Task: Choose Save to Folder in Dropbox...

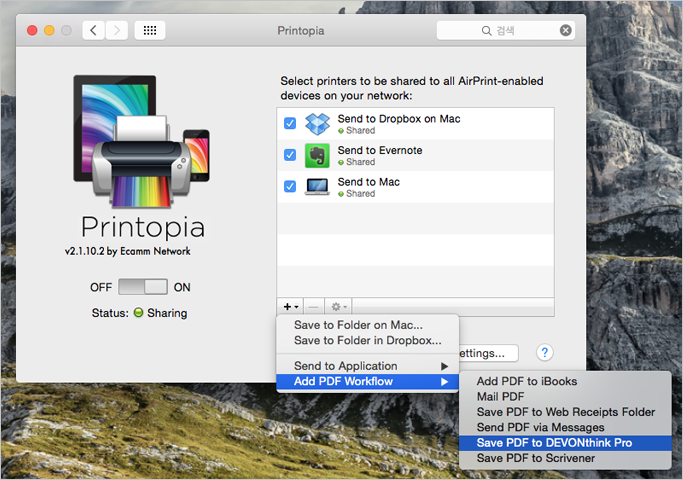Action: pos(367,340)
